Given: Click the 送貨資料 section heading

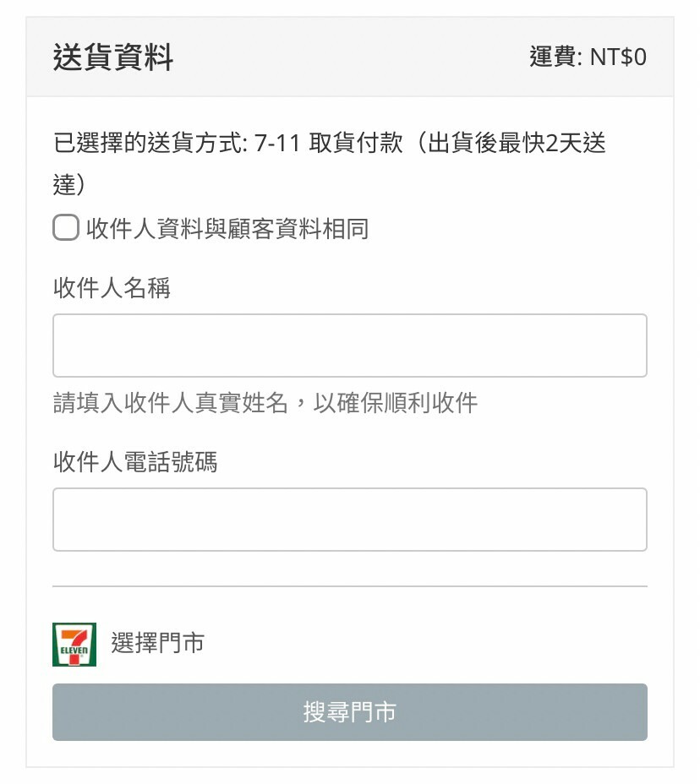Looking at the screenshot, I should [113, 57].
